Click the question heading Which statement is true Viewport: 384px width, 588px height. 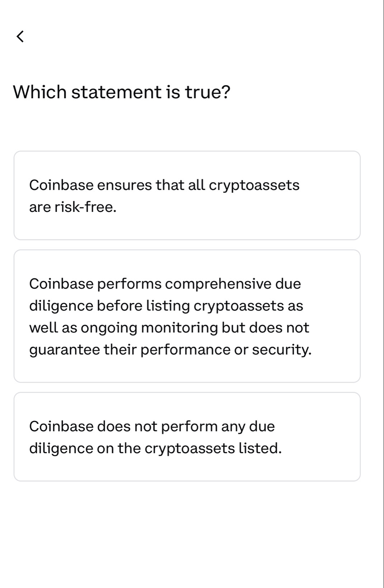point(122,91)
